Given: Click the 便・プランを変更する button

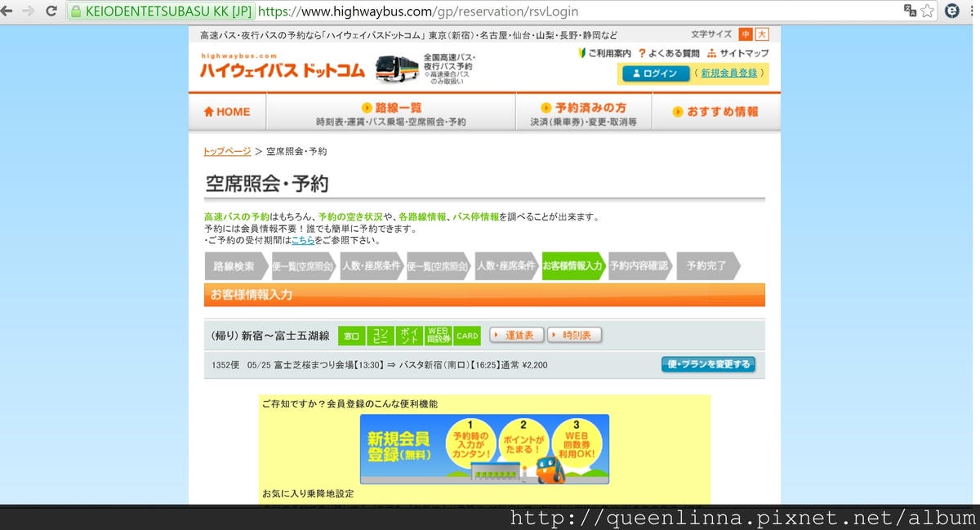Looking at the screenshot, I should (x=708, y=365).
